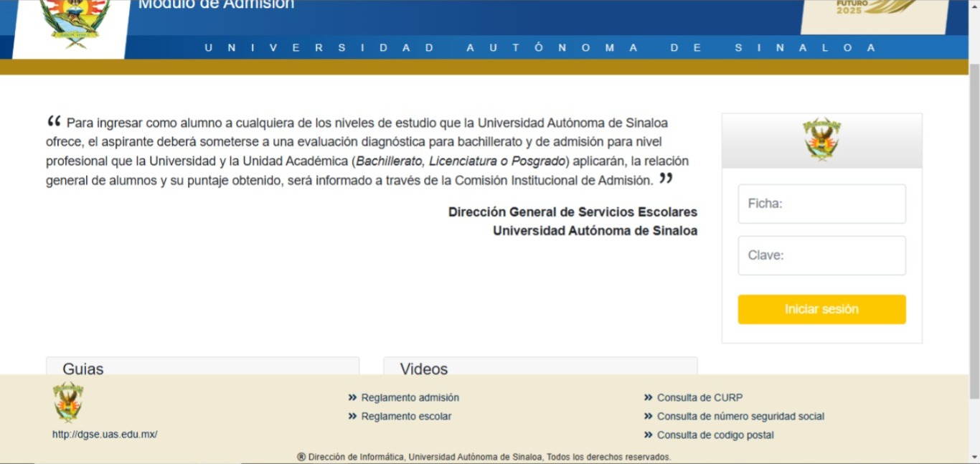Click the page's vertical scrollbar thumb
This screenshot has height=464, width=980.
974,231
